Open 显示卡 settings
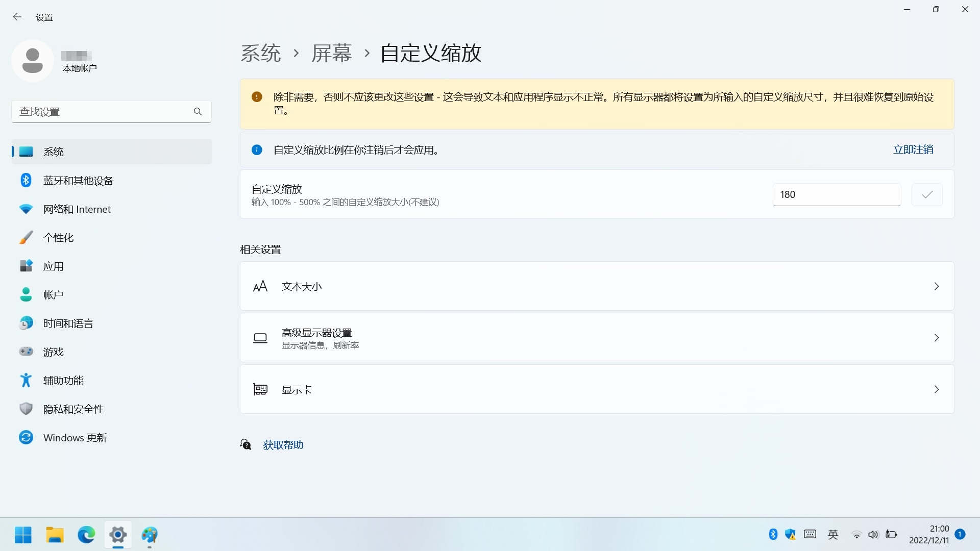Screen dimensions: 980x551 click(x=936, y=389)
